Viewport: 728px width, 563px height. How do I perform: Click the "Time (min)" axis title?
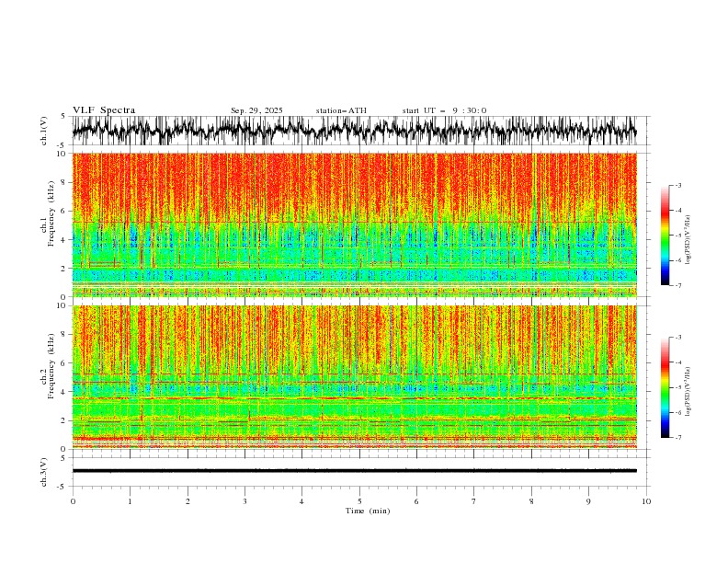pyautogui.click(x=368, y=511)
